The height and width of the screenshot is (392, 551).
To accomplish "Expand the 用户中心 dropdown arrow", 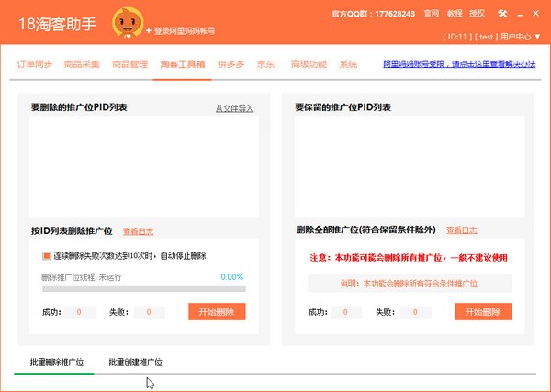I will (537, 37).
